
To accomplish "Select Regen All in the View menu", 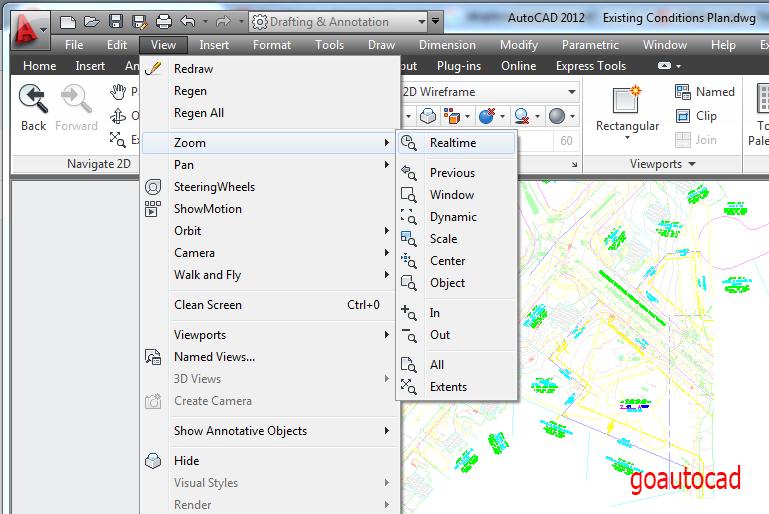I will coord(269,113).
